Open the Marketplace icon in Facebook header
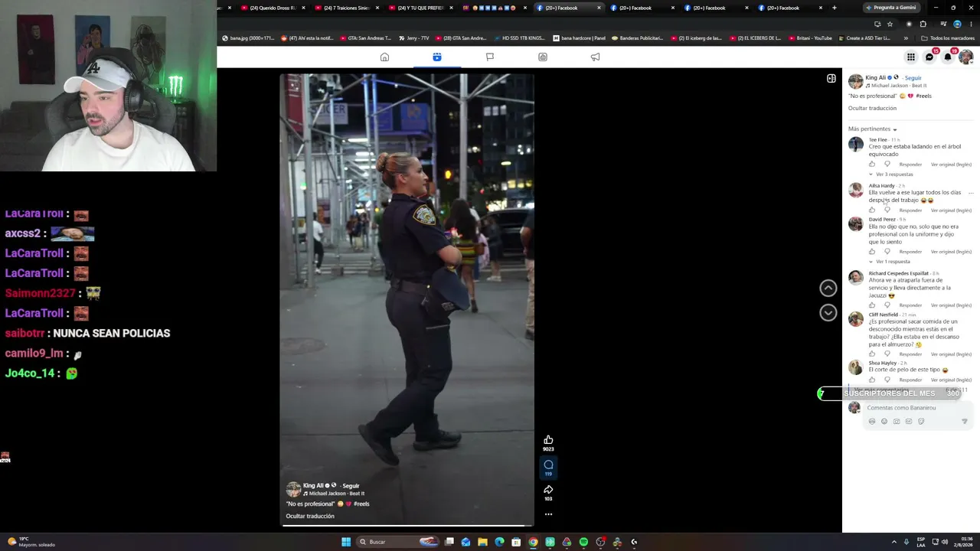The height and width of the screenshot is (551, 980). point(543,57)
